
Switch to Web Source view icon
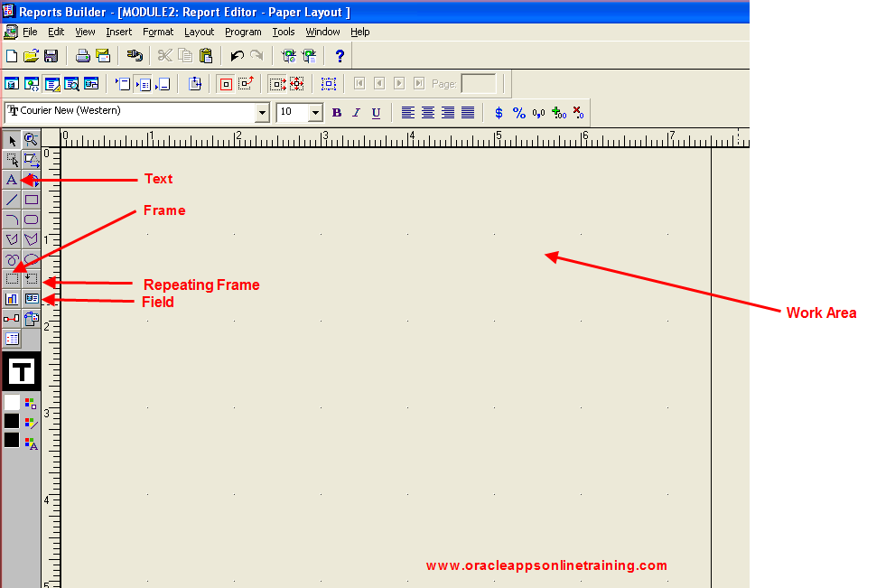(32, 84)
